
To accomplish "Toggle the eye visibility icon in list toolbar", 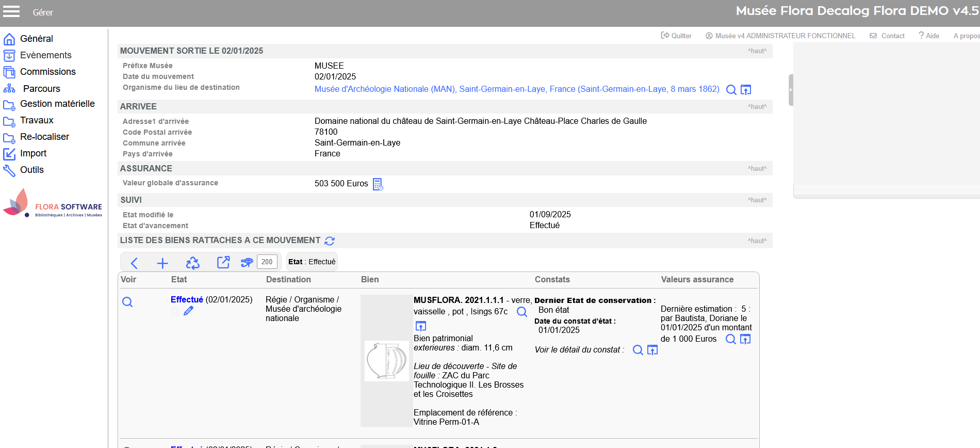I will [247, 262].
